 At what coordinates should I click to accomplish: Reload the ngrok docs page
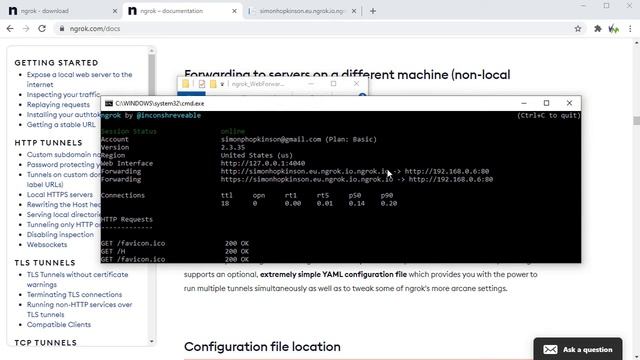(42, 29)
